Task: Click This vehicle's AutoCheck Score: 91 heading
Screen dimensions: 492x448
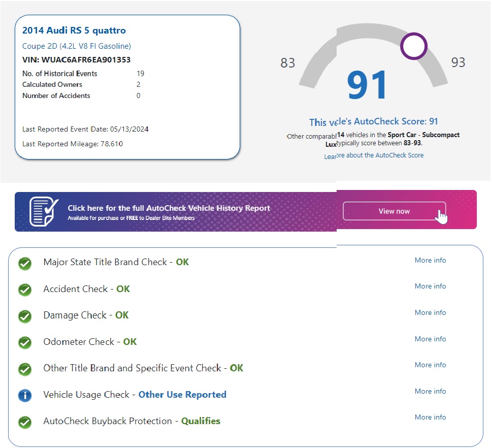Action: (x=373, y=122)
